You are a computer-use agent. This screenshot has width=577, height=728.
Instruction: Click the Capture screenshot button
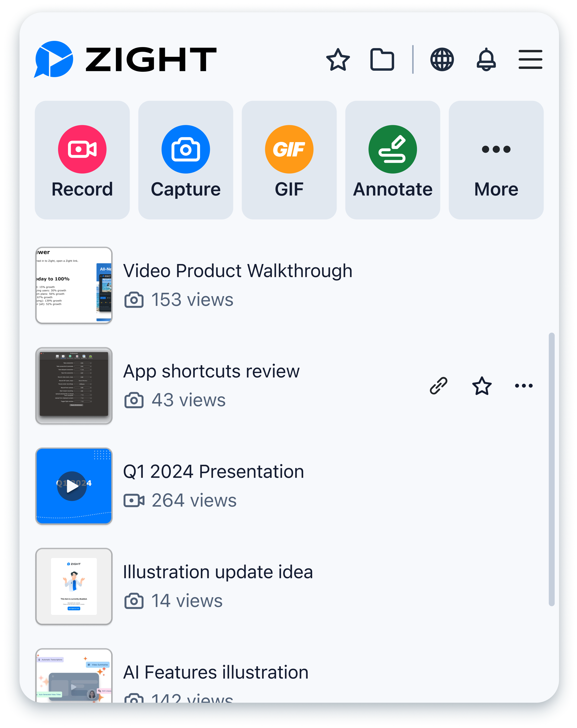point(185,160)
